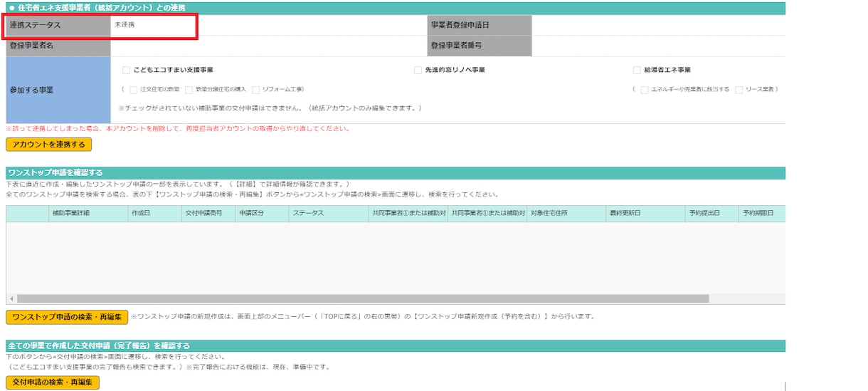Click the アカウントを連携する button
The height and width of the screenshot is (391, 868).
point(49,145)
